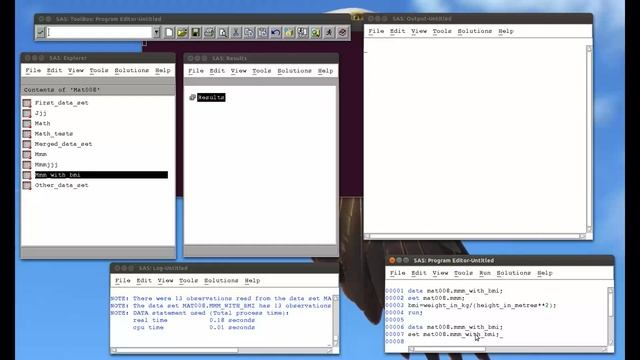640x360 pixels.
Task: Select the Mmmjjj table icon
Action: pyautogui.click(x=27, y=164)
